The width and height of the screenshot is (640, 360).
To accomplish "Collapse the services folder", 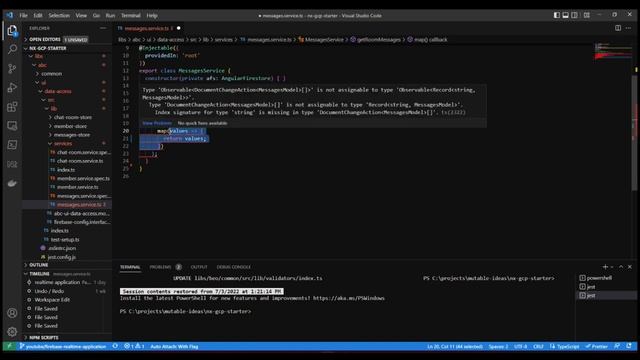I will point(63,144).
